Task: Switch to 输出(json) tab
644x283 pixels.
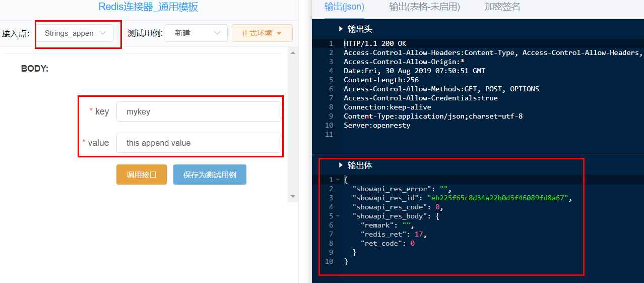Action: click(344, 7)
